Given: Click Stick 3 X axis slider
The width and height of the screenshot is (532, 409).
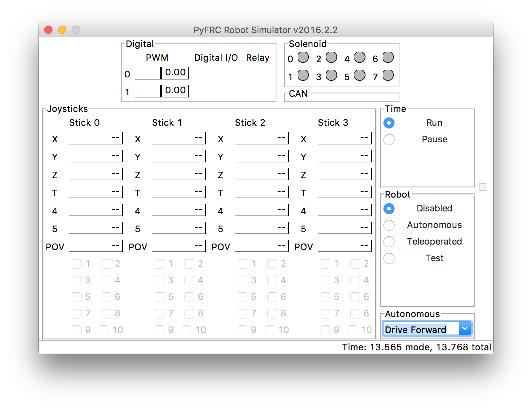Looking at the screenshot, I should [x=345, y=138].
